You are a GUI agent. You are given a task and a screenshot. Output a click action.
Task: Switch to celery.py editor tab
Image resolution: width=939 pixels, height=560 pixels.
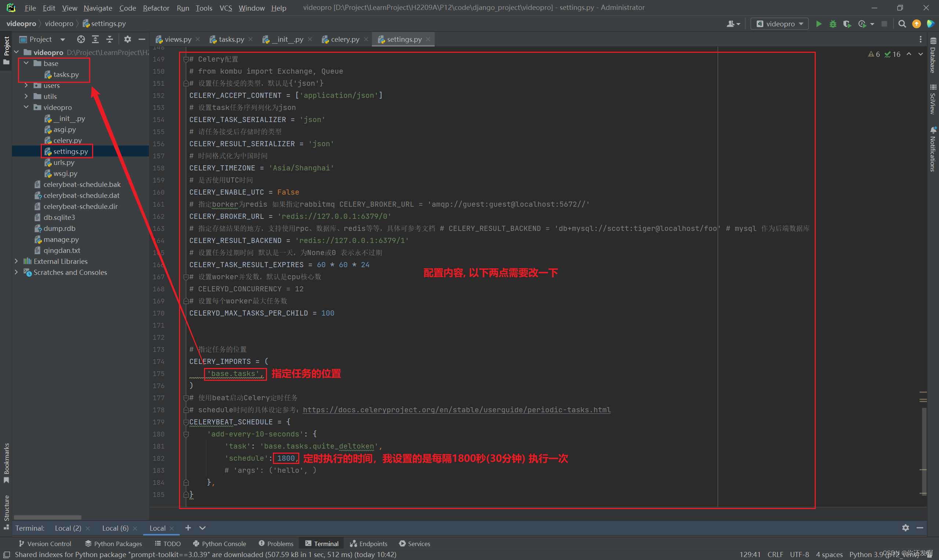coord(344,39)
